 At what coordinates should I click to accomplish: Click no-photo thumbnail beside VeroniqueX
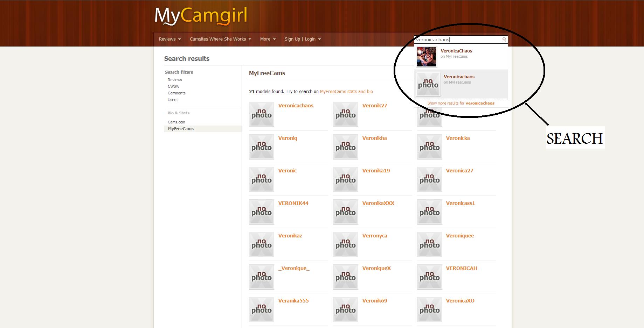tap(346, 277)
